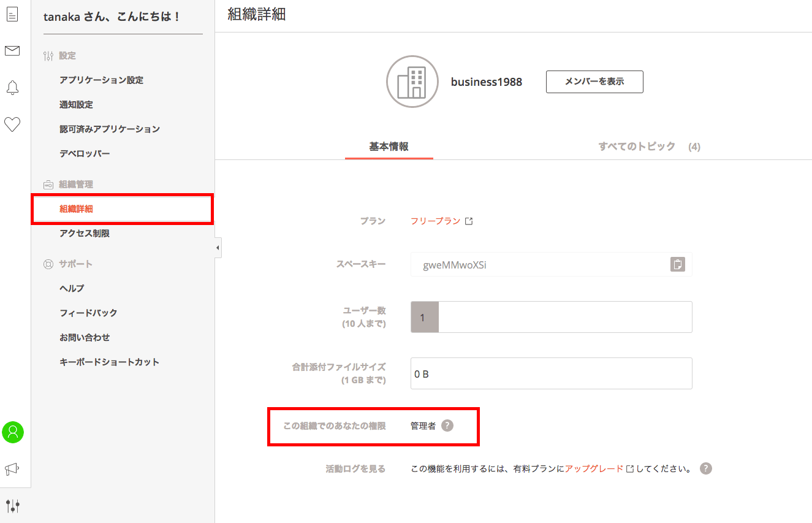The height and width of the screenshot is (523, 812).
Task: Open アプリケーション設定 in sidebar
Action: (101, 80)
